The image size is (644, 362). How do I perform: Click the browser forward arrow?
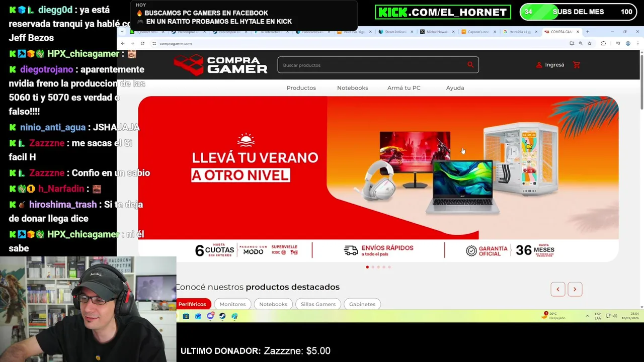pos(132,44)
